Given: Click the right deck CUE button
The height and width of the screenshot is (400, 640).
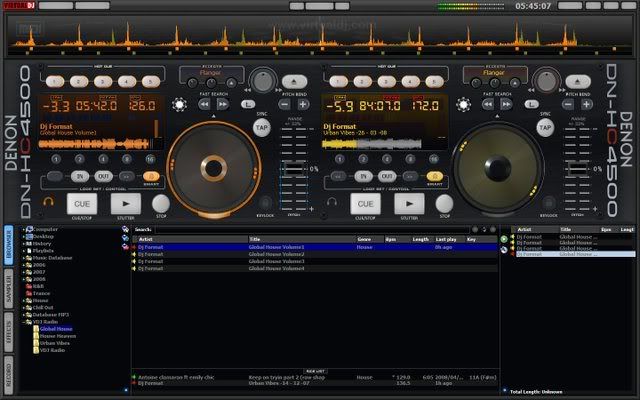Looking at the screenshot, I should click(365, 204).
